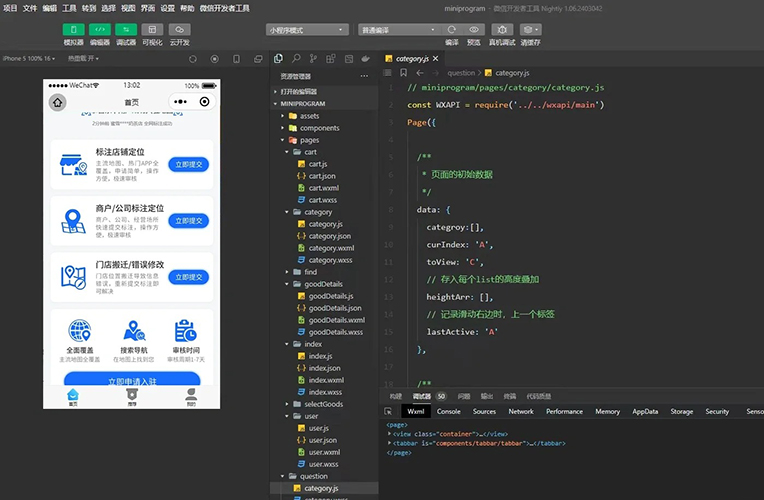Tap the 我的 tab bar icon
The height and width of the screenshot is (500, 764).
coord(191,397)
